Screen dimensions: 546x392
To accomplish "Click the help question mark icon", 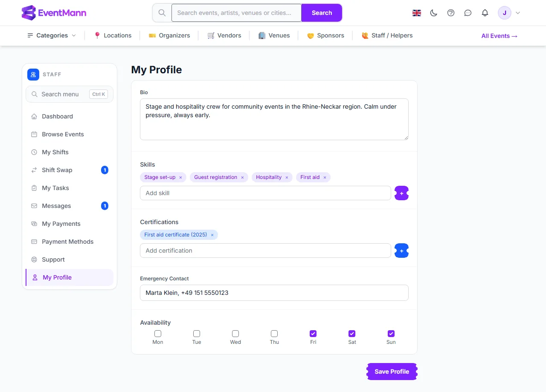I will tap(451, 13).
